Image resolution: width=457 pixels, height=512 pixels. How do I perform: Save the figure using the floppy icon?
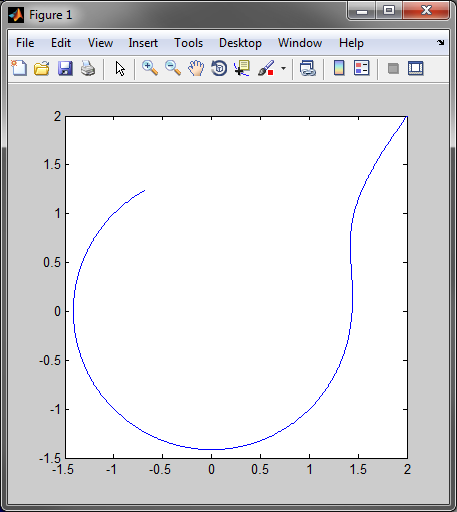[65, 68]
